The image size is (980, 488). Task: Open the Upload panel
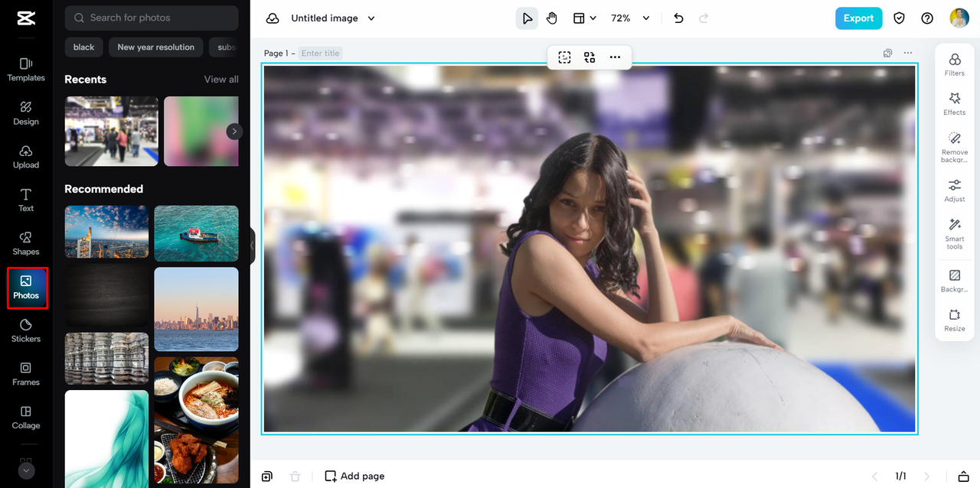[x=26, y=156]
